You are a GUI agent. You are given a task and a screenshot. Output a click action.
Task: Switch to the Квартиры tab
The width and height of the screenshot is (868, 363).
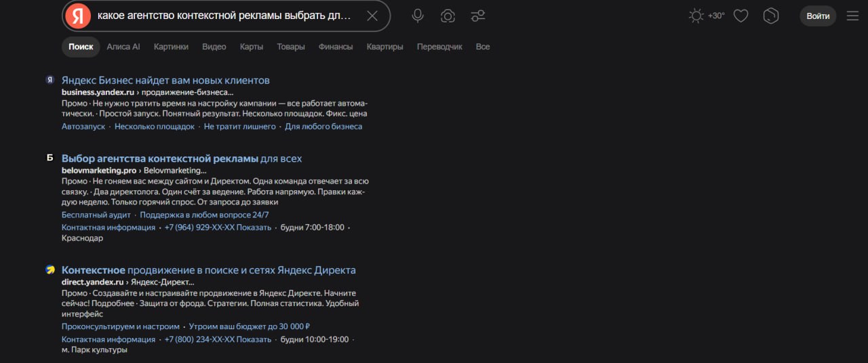[385, 47]
